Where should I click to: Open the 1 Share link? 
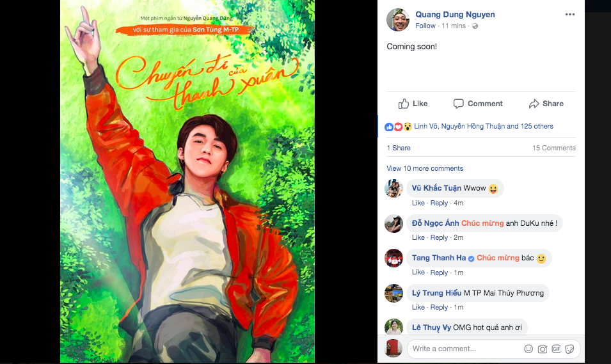399,148
